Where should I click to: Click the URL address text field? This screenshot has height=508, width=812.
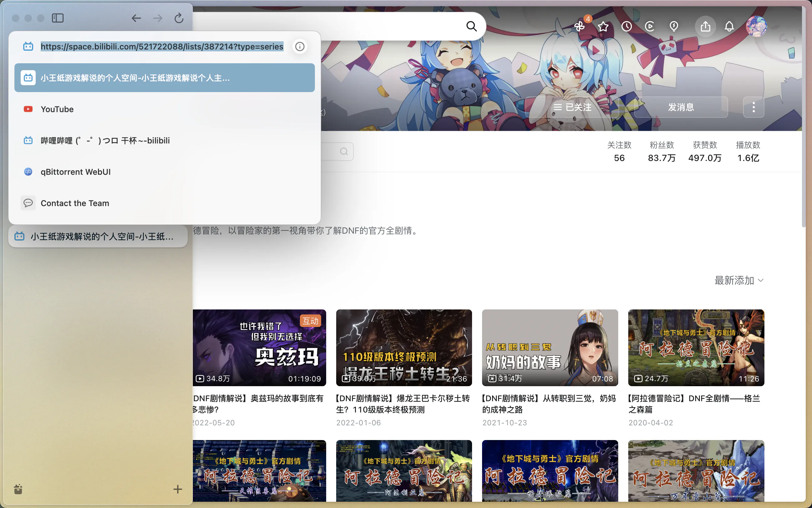pyautogui.click(x=162, y=46)
